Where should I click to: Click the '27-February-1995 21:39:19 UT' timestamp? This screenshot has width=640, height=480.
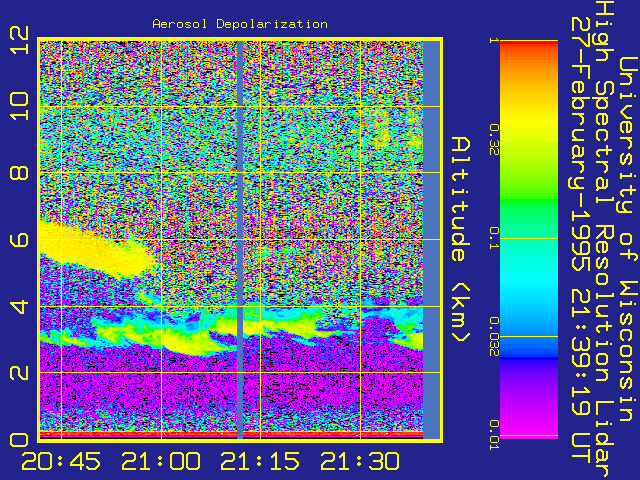click(x=582, y=241)
